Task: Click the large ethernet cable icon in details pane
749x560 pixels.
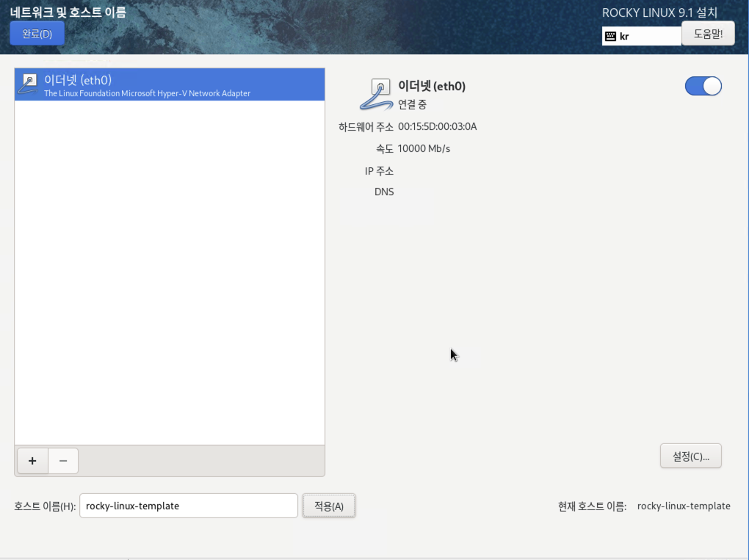Action: tap(376, 95)
